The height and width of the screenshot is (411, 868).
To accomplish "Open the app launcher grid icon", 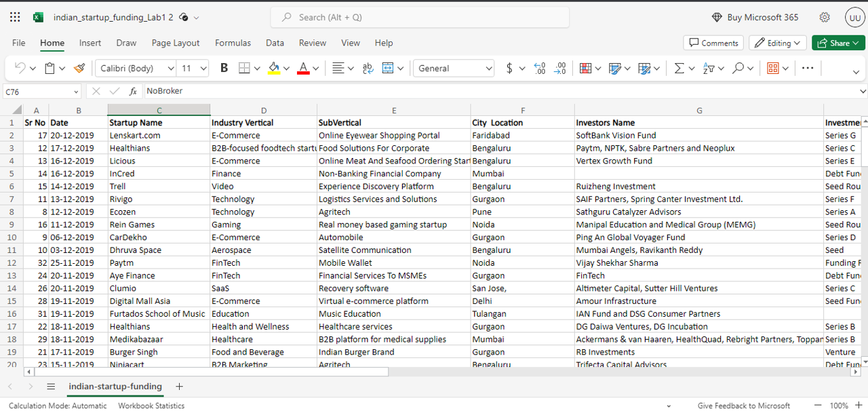I will click(x=15, y=18).
